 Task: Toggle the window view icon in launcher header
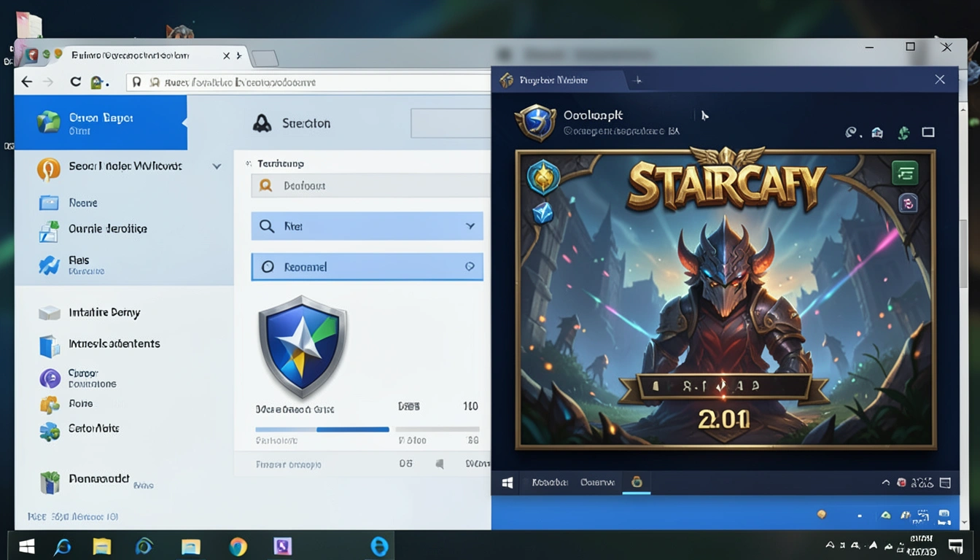click(x=928, y=133)
